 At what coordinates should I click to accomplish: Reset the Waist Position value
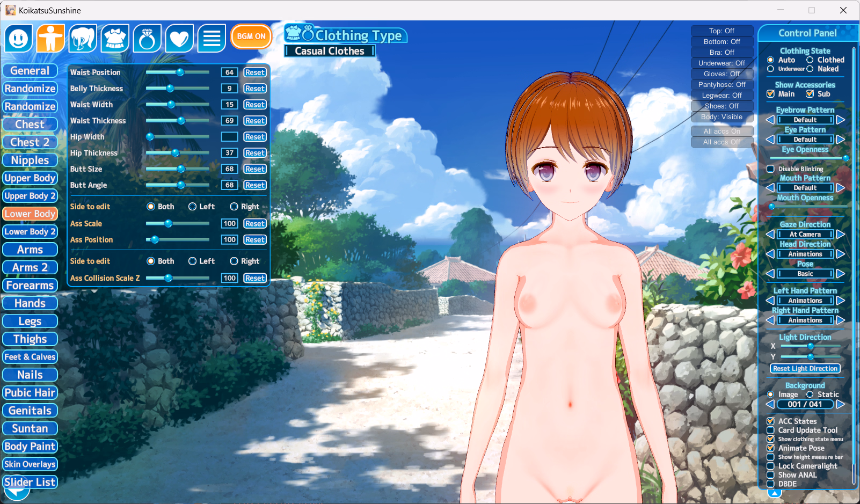[255, 72]
